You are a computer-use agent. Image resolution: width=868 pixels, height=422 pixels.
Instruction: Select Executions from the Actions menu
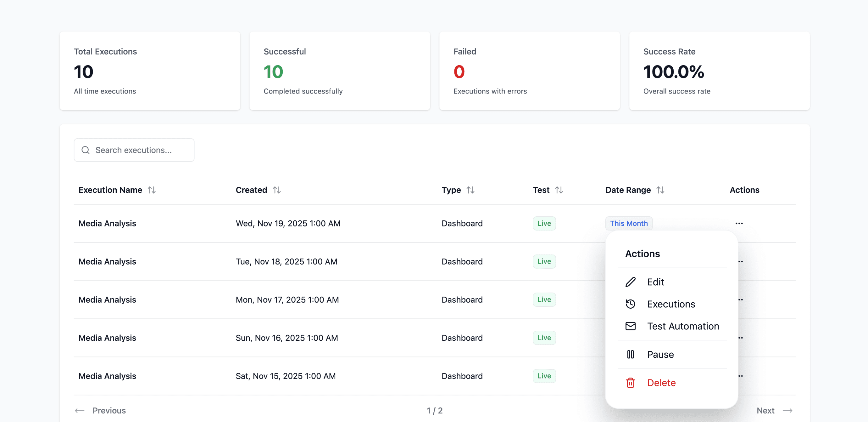point(670,304)
